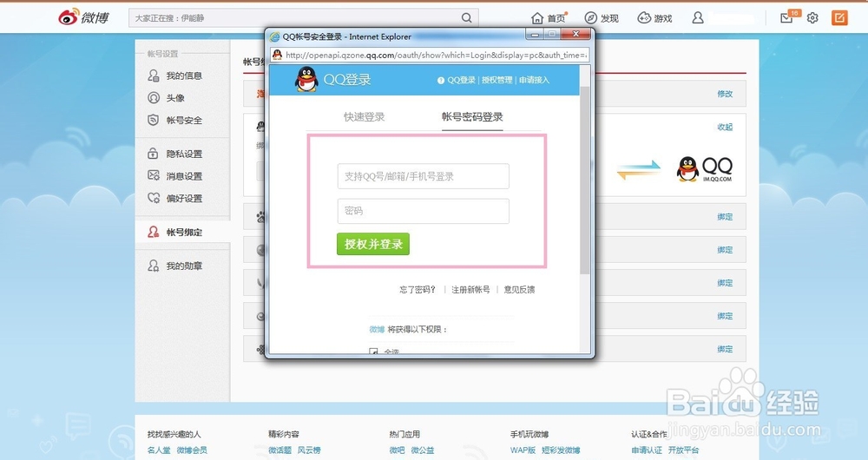This screenshot has width=868, height=460.
Task: Click the 收起 collapse link
Action: (x=725, y=127)
